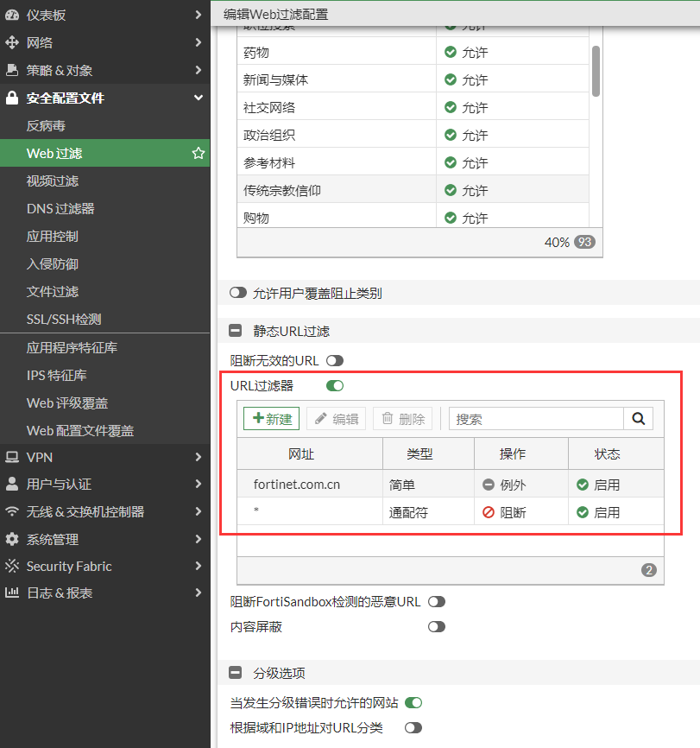700x748 pixels.
Task: Click the search magnifier icon in URL filter
Action: point(638,419)
